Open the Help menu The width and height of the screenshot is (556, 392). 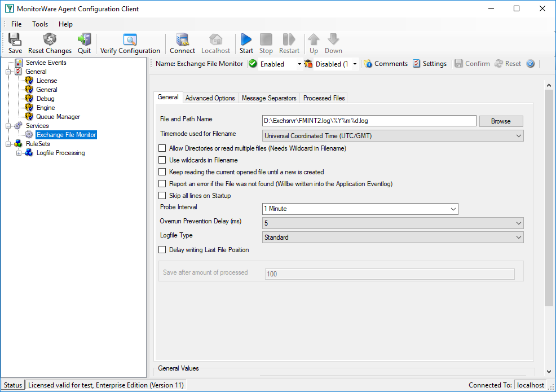65,24
